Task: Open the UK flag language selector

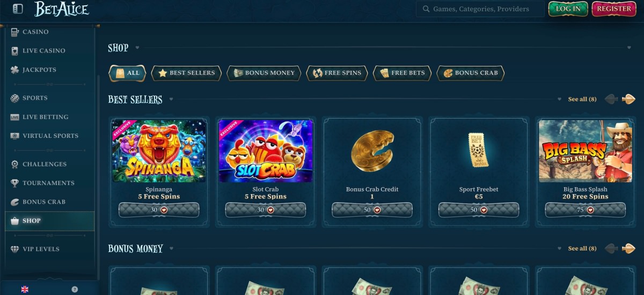Action: 25,289
